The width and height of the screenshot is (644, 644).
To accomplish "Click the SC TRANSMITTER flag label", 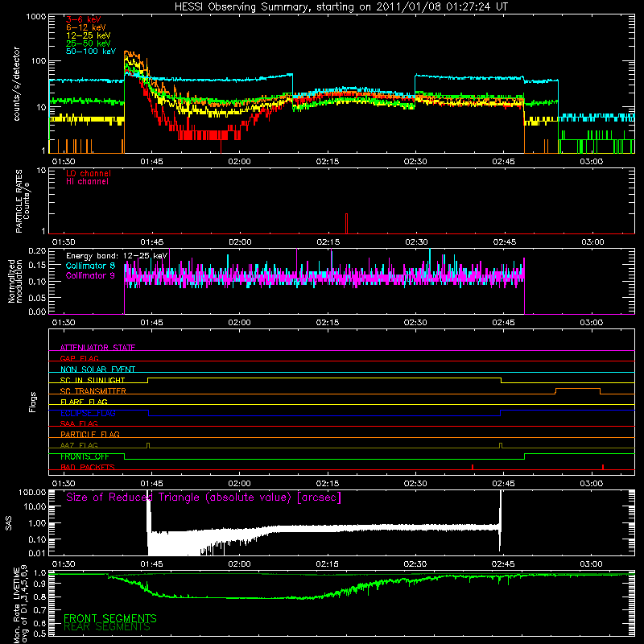I will [93, 391].
